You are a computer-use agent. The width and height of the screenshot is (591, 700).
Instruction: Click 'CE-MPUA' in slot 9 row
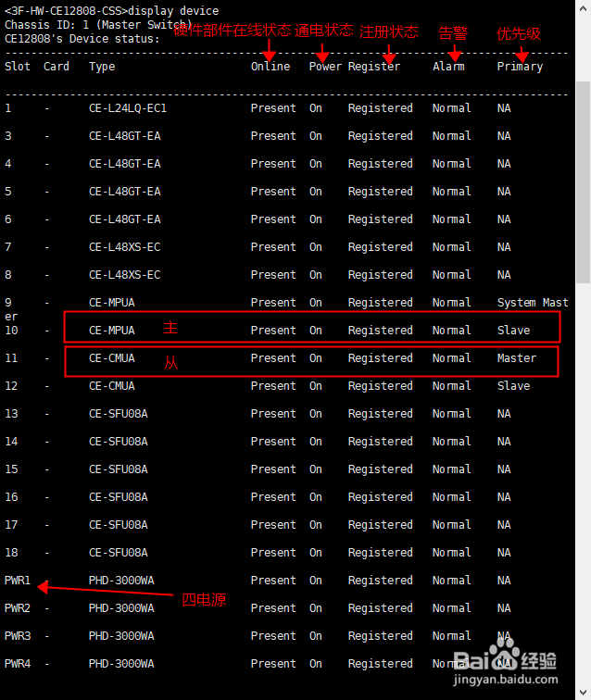[112, 302]
